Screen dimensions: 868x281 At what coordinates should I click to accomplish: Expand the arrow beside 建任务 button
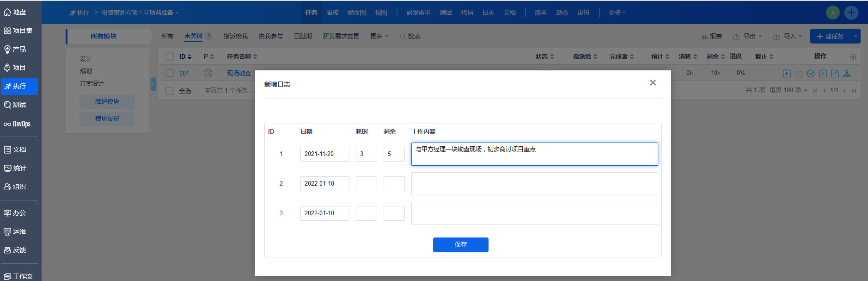point(855,36)
